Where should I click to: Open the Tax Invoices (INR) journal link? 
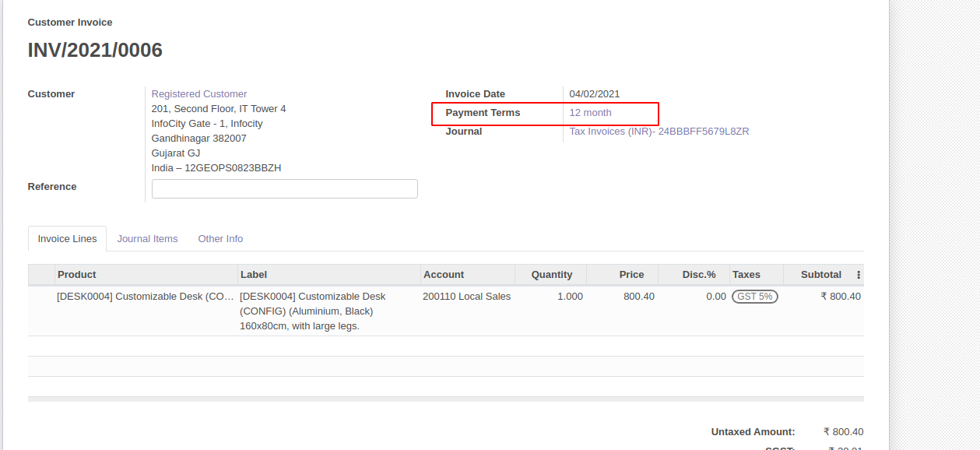(659, 132)
